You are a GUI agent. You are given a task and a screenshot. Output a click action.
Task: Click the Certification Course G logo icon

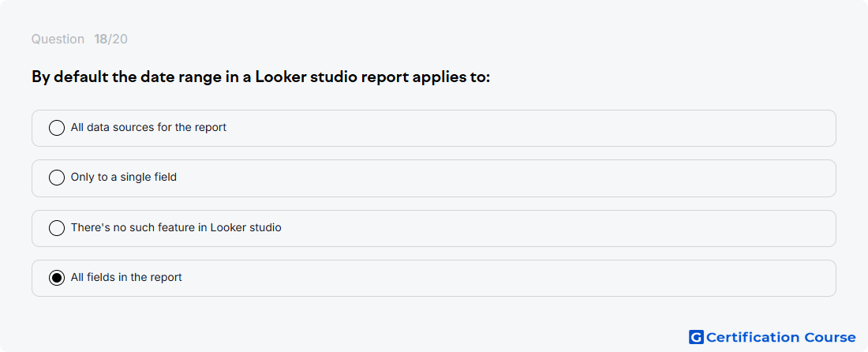point(696,337)
